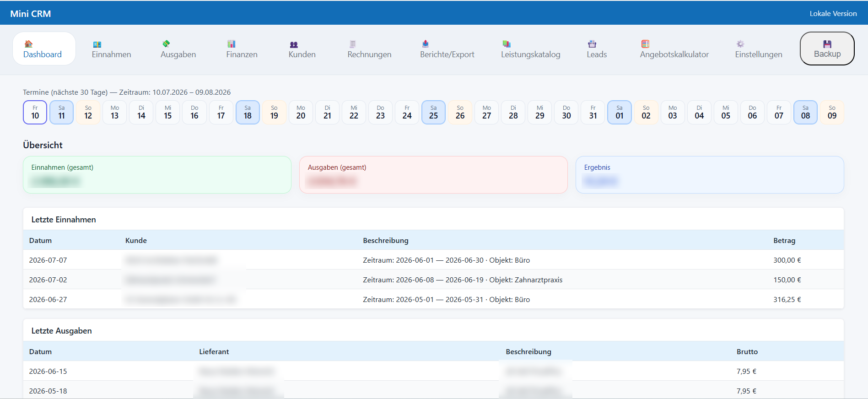Viewport: 868px width, 399px height.
Task: Pick the Mi 05 date chip
Action: coord(726,112)
